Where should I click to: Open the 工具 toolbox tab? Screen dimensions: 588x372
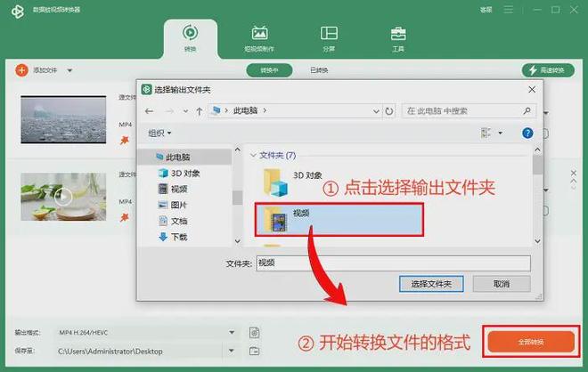click(x=398, y=38)
